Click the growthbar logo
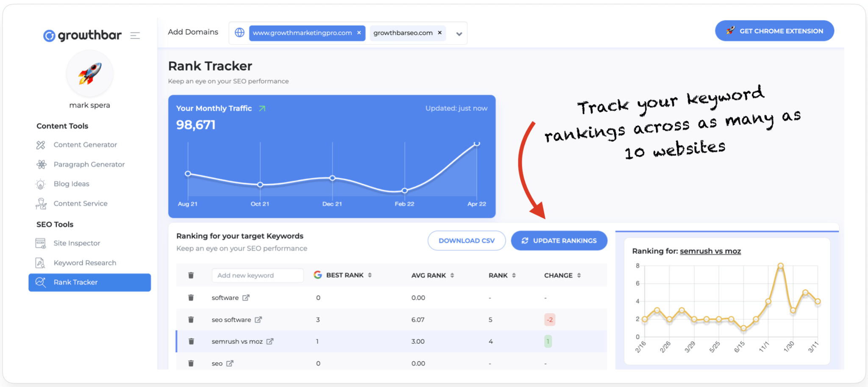This screenshot has width=868, height=387. (x=82, y=36)
